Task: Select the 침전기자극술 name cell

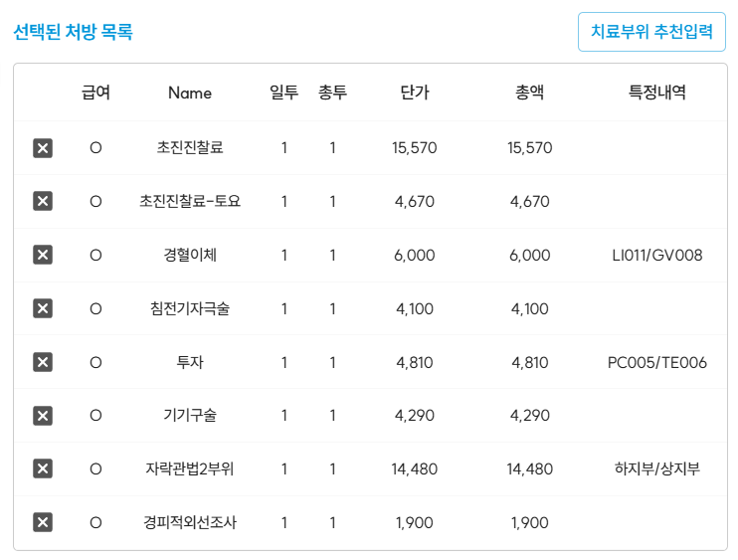Action: [x=190, y=308]
